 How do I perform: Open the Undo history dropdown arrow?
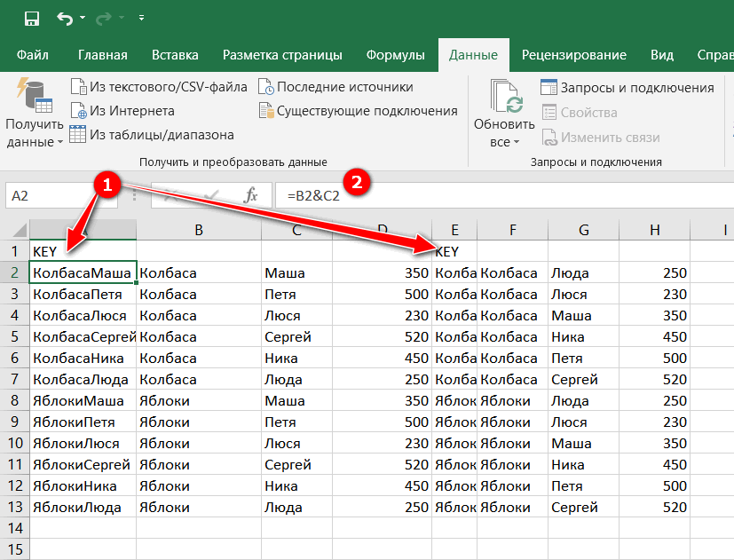point(83,18)
